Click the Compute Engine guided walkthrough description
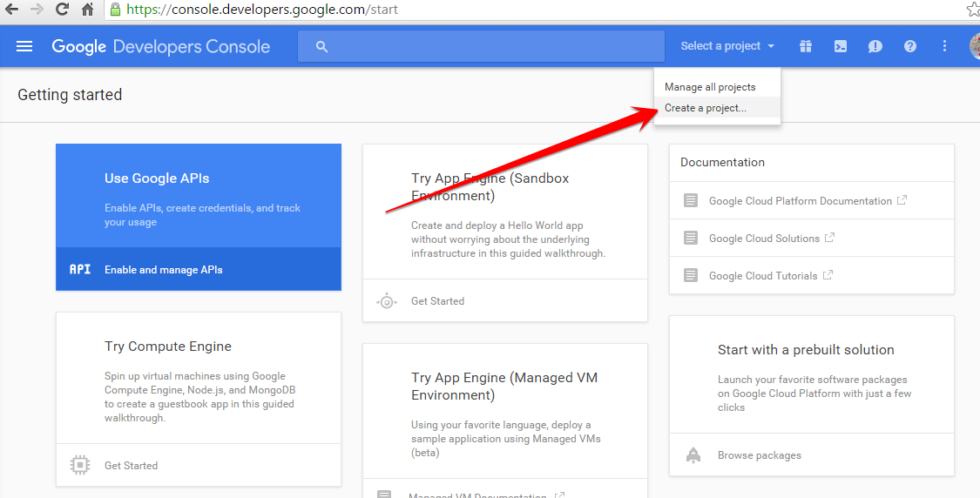The height and width of the screenshot is (498, 980). click(x=200, y=397)
